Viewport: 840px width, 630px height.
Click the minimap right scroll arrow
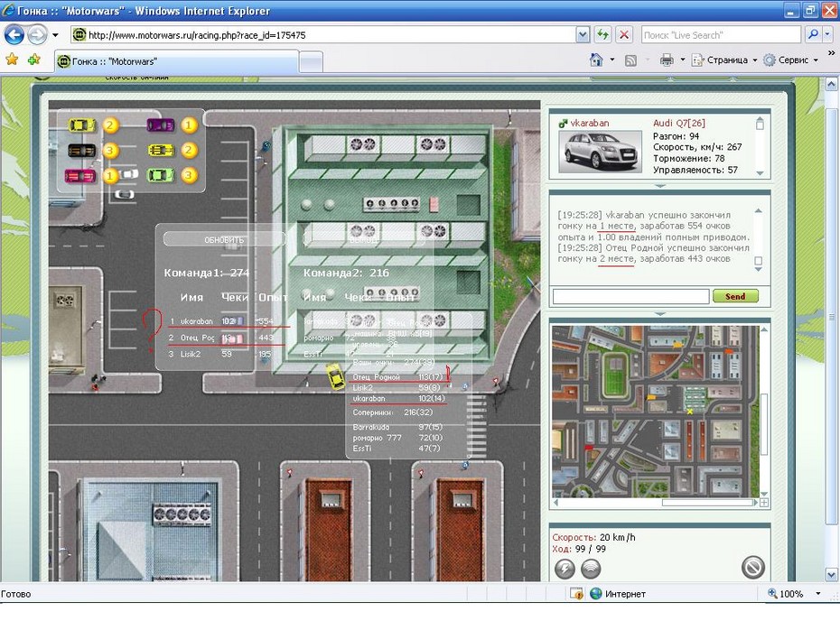(756, 503)
